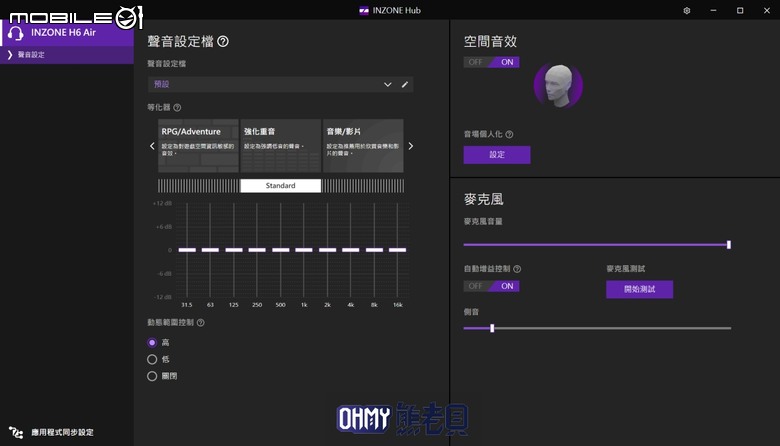780x446 pixels.
Task: Click the 麥克風音量 slider handle
Action: [729, 245]
